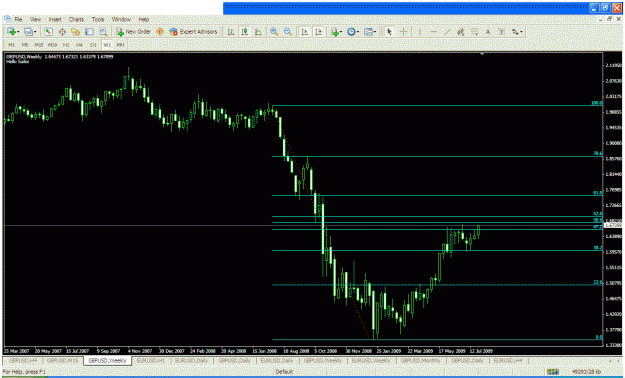
Task: Click the Hello Sailor chart label
Action: coord(18,62)
